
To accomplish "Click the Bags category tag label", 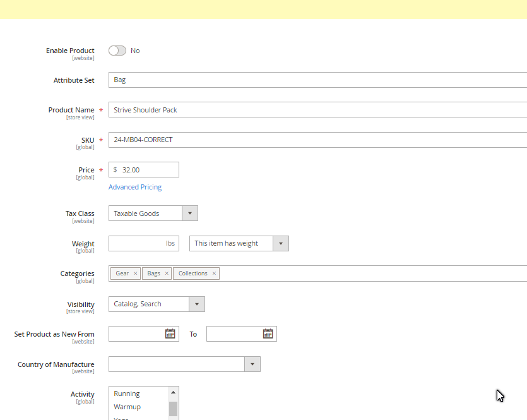I will click(153, 273).
